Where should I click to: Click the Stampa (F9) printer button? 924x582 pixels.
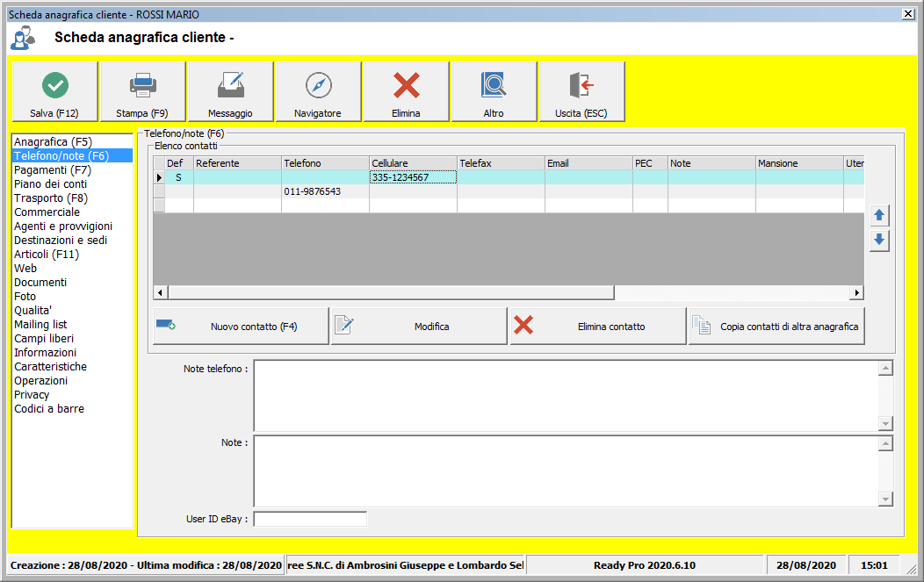pyautogui.click(x=142, y=92)
